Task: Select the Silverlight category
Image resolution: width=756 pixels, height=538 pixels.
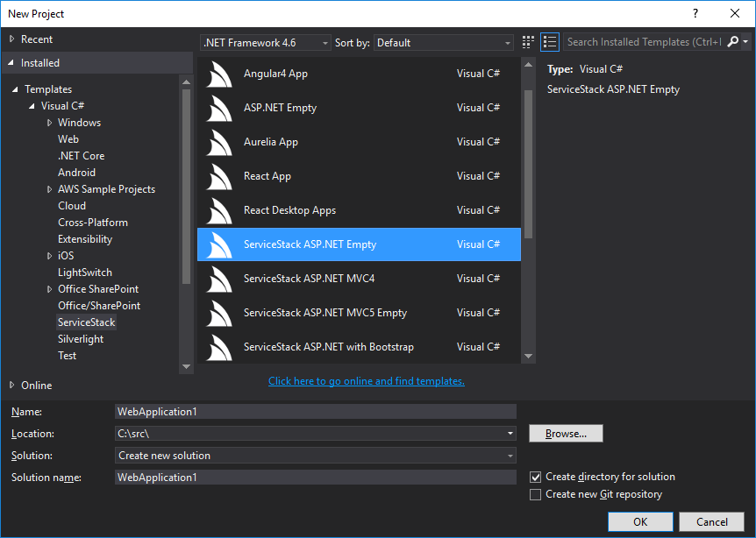Action: click(x=81, y=339)
